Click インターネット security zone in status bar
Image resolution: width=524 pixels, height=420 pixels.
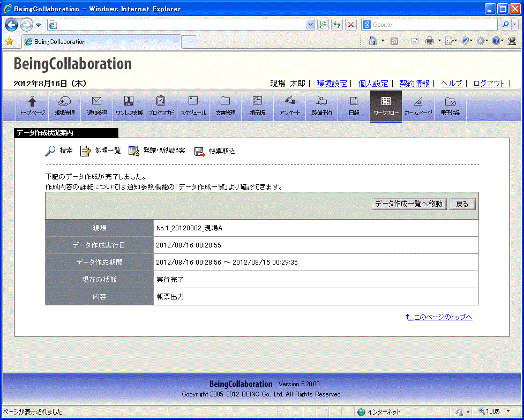click(379, 411)
